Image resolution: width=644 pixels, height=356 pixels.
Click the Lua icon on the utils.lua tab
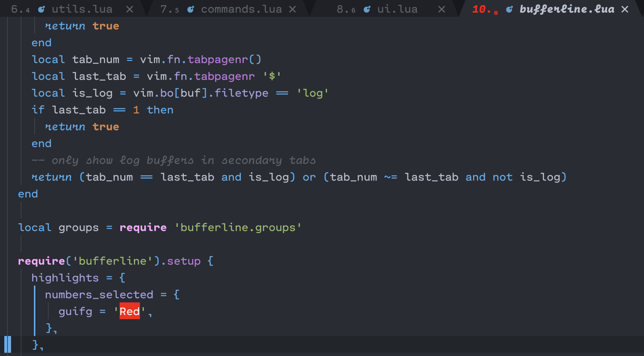click(x=41, y=9)
